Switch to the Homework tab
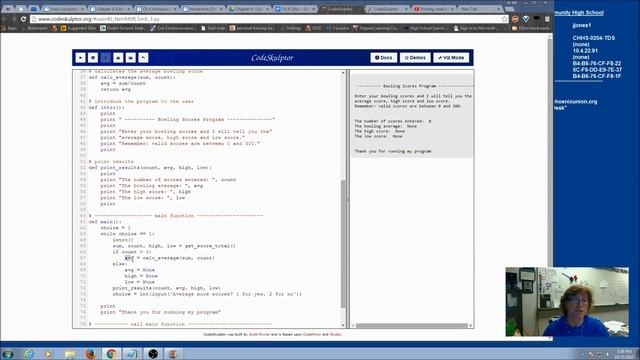640x360 pixels. (202, 9)
